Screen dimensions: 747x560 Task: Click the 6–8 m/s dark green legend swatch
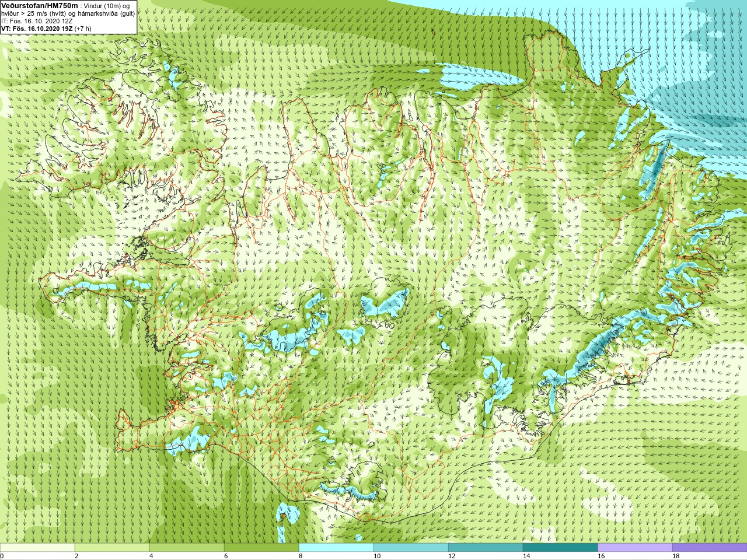pyautogui.click(x=261, y=548)
